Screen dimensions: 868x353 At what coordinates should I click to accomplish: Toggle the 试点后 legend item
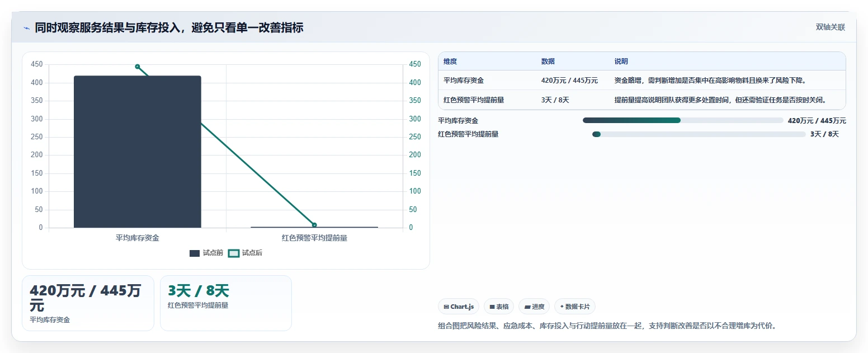[246, 253]
